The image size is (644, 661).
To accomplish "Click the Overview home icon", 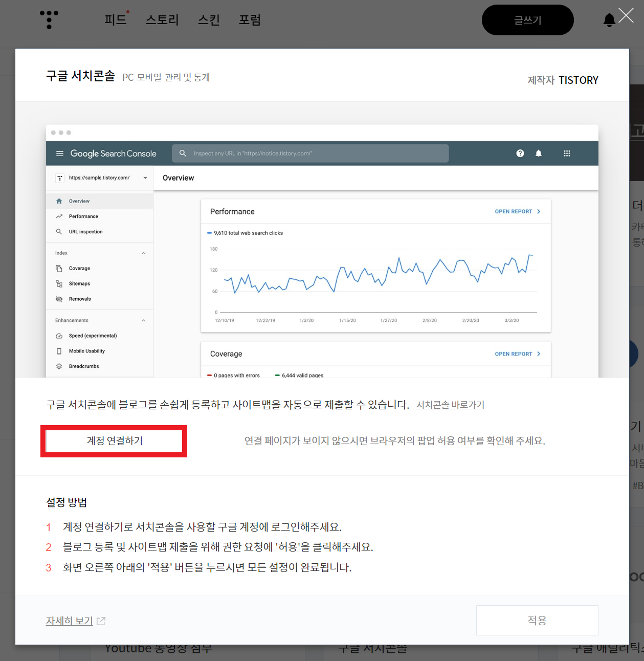I will 59,201.
